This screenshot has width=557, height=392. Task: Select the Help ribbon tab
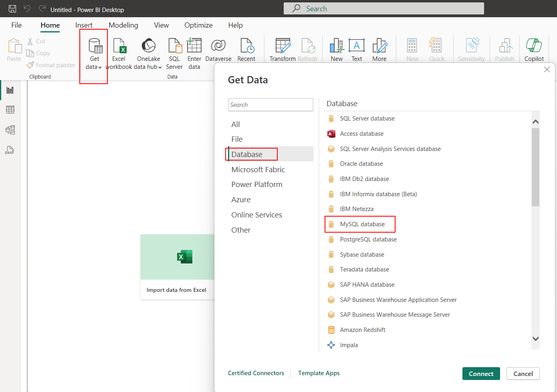[x=236, y=25]
